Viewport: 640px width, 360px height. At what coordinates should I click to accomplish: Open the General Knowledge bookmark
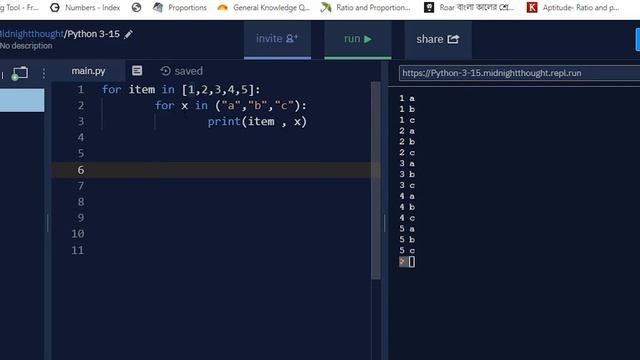(263, 7)
